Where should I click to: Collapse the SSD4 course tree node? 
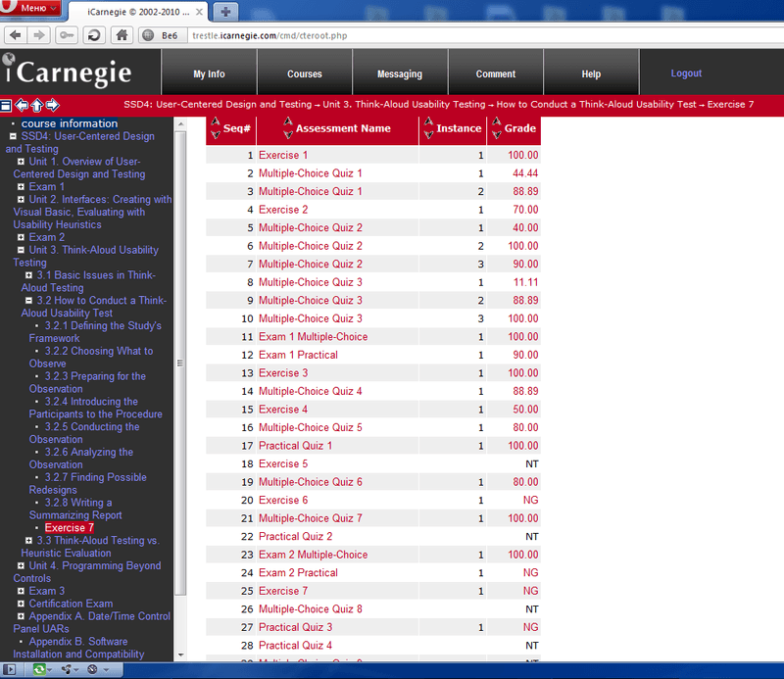pyautogui.click(x=13, y=136)
